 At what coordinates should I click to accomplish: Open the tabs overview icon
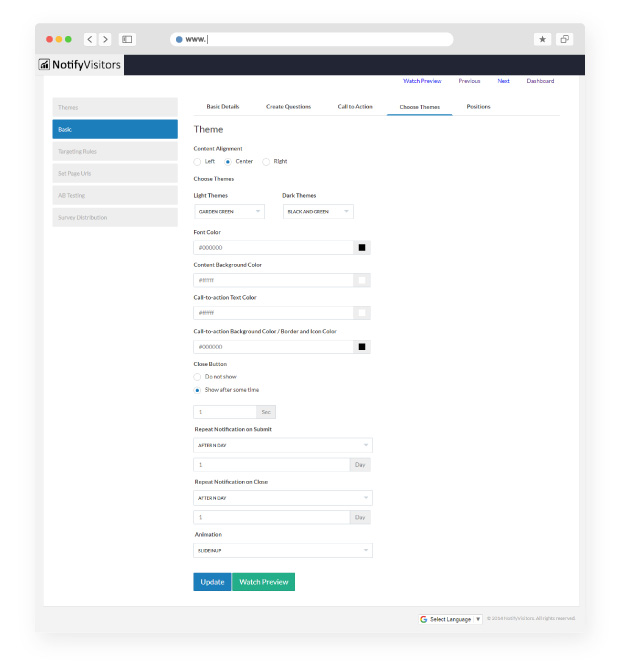click(564, 39)
